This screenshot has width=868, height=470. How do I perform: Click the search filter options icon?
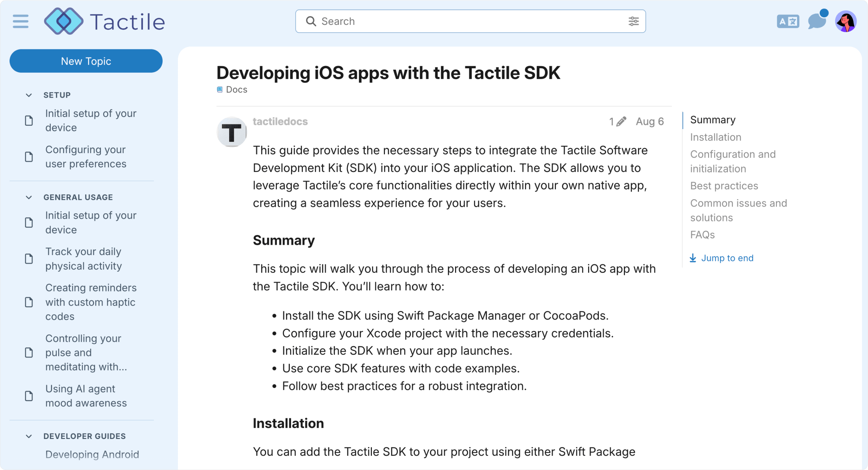633,21
